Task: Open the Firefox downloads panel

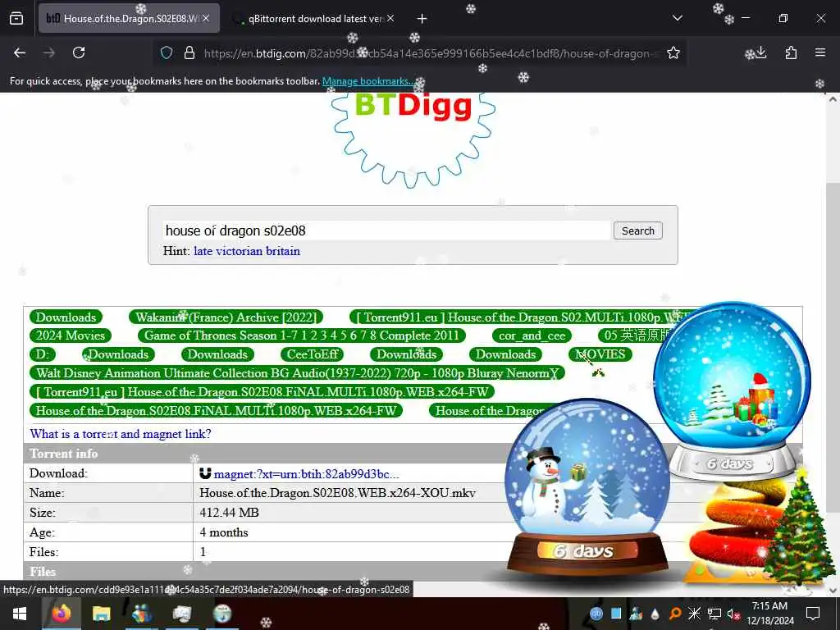Action: tap(761, 52)
